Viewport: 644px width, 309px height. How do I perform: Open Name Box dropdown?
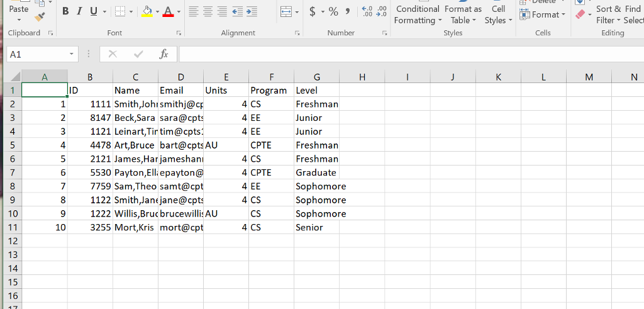click(72, 54)
